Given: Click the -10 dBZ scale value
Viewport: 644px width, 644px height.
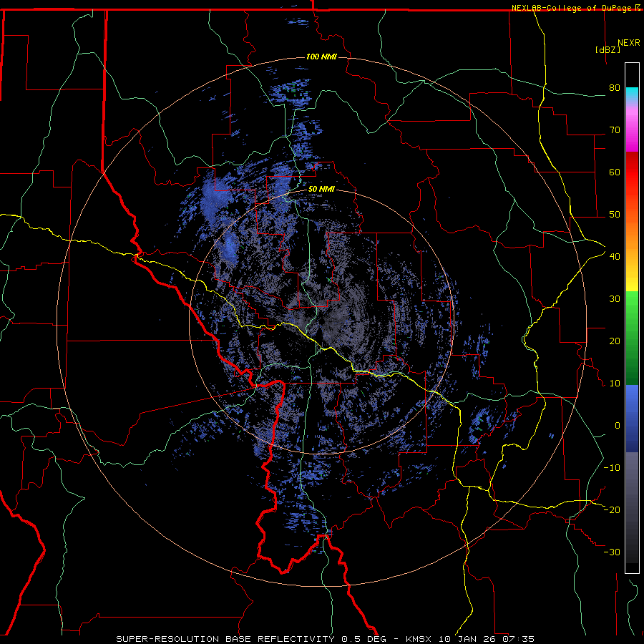Looking at the screenshot, I should pos(612,468).
